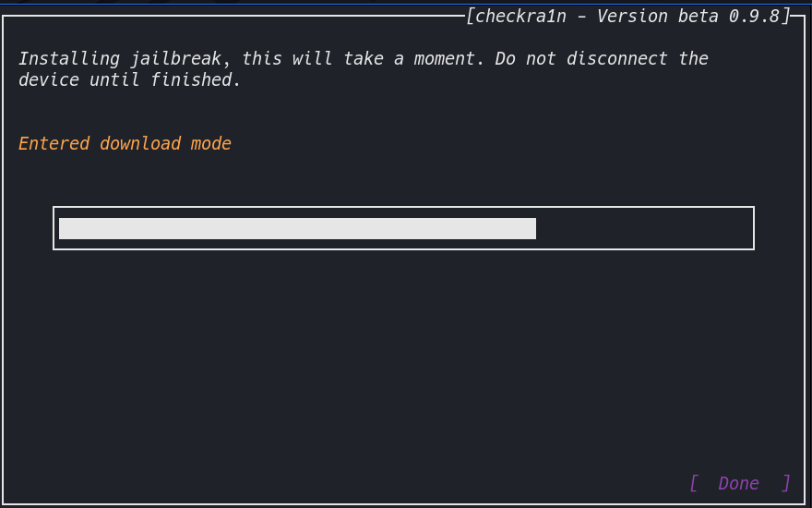Image resolution: width=812 pixels, height=508 pixels.
Task: Click the left bracket beside Done
Action: [x=695, y=483]
